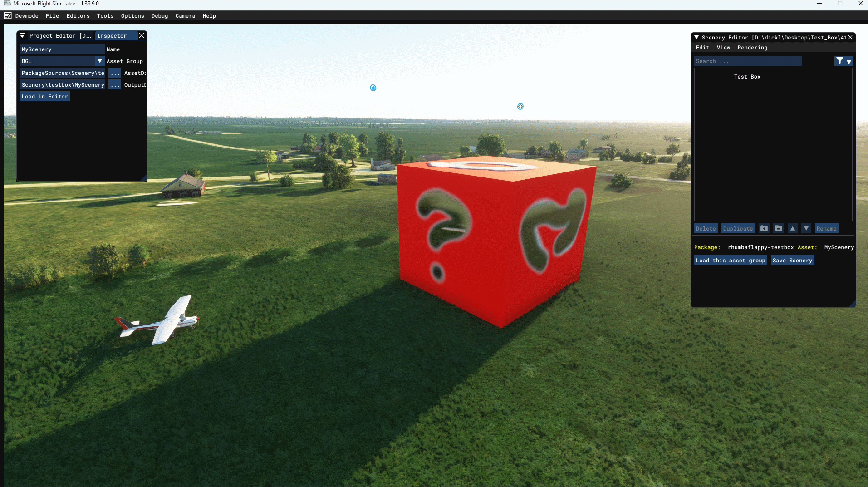868x487 pixels.
Task: Select Test_Box in the scenery list
Action: [x=747, y=77]
